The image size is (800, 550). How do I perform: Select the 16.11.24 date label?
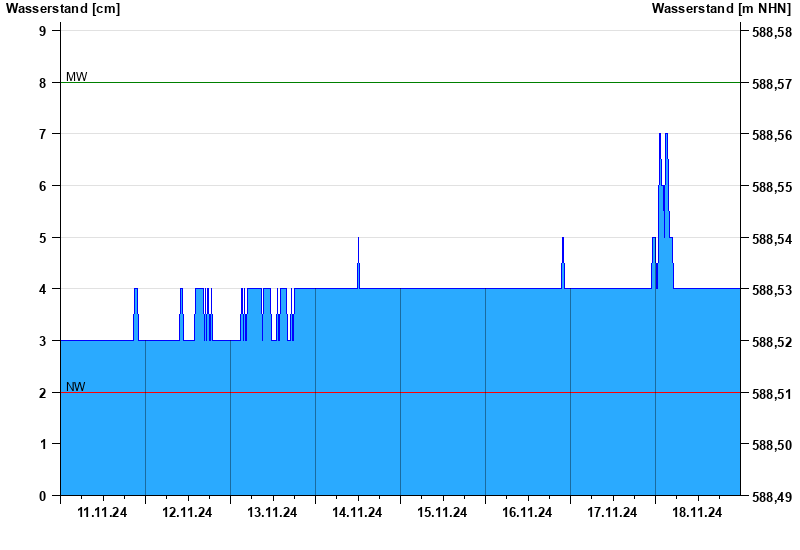click(x=527, y=512)
